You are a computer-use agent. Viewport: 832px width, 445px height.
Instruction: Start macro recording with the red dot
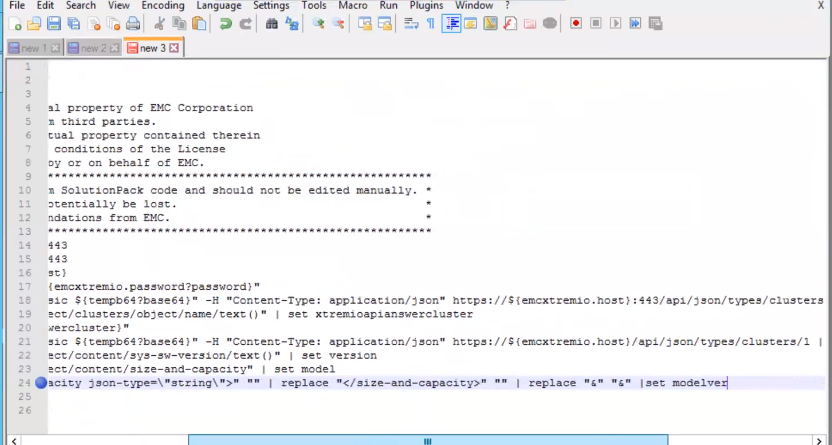pyautogui.click(x=576, y=24)
